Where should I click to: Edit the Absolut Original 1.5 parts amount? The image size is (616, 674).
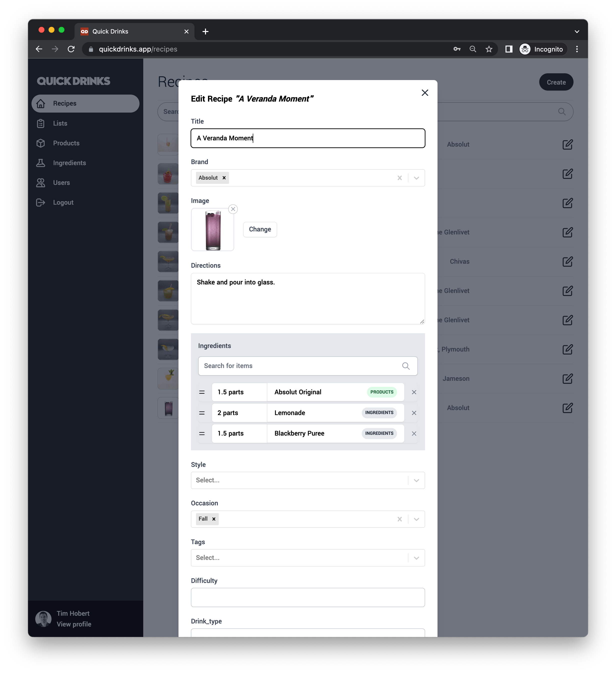pos(239,392)
